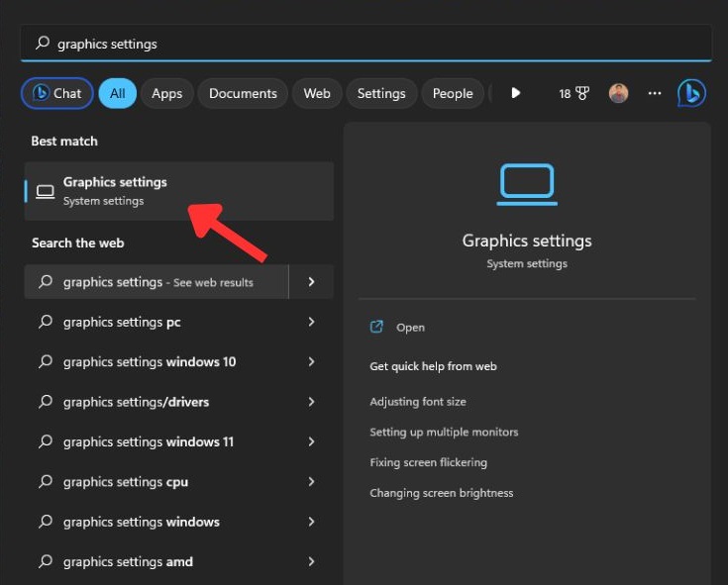Click search icon beside 'graphics settings amd'
The width and height of the screenshot is (728, 585).
coord(46,560)
